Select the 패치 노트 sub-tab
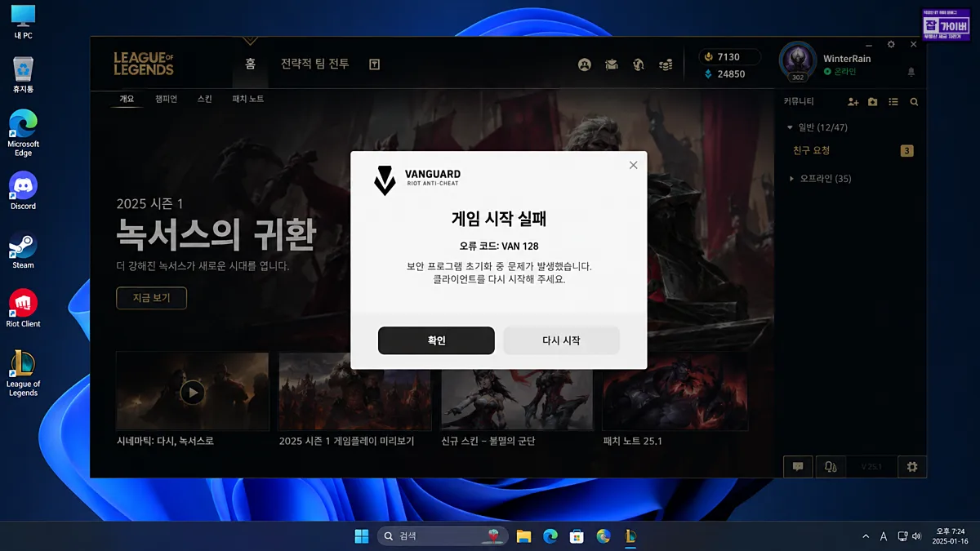Viewport: 980px width, 551px height. pos(248,99)
